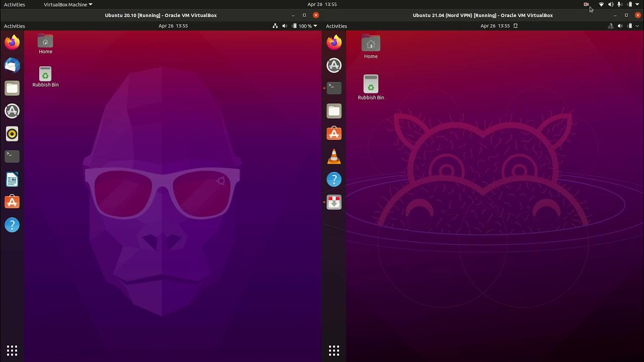Click network icon in Ubuntu 21.04 panel

[x=611, y=26]
